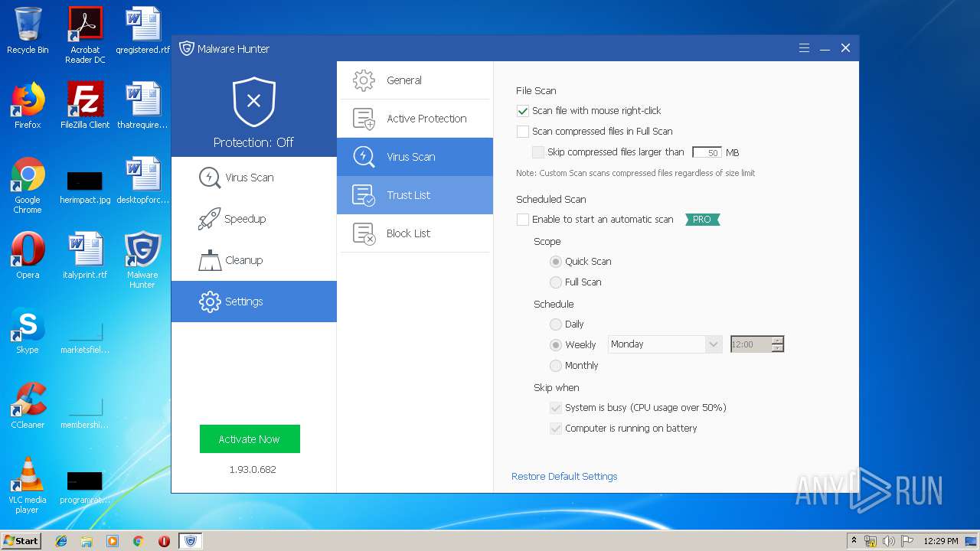Image resolution: width=980 pixels, height=551 pixels.
Task: Select the Opera desktop shortcut
Action: pos(28,256)
